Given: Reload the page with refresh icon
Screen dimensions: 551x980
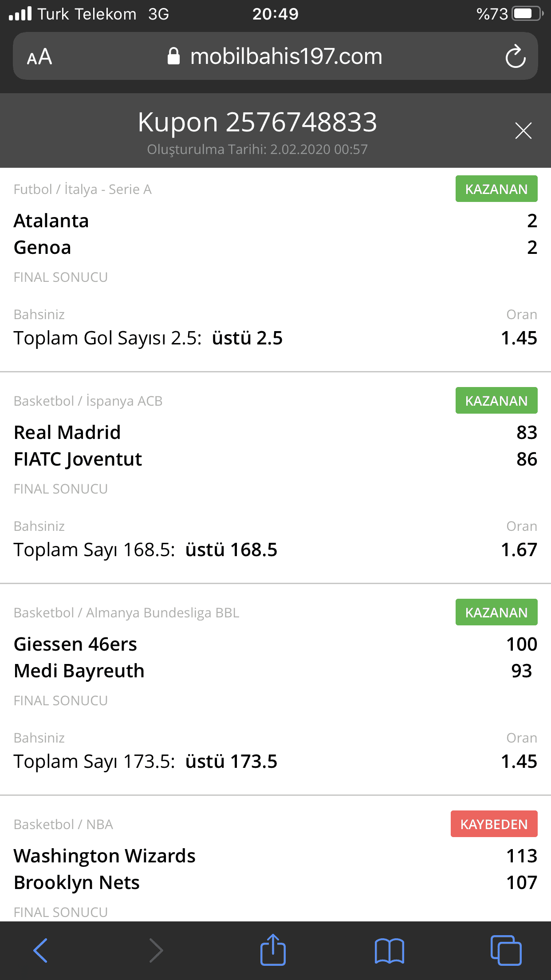Looking at the screenshot, I should tap(516, 56).
